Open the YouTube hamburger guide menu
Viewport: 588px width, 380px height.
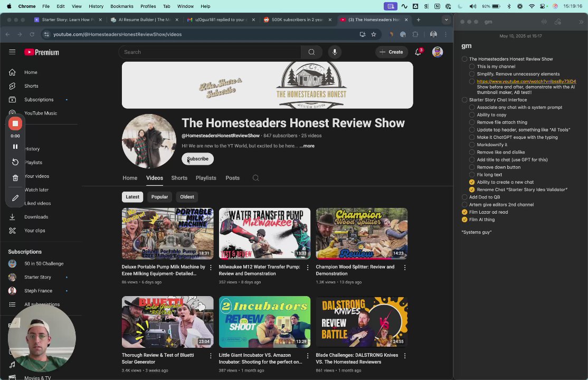[12, 52]
